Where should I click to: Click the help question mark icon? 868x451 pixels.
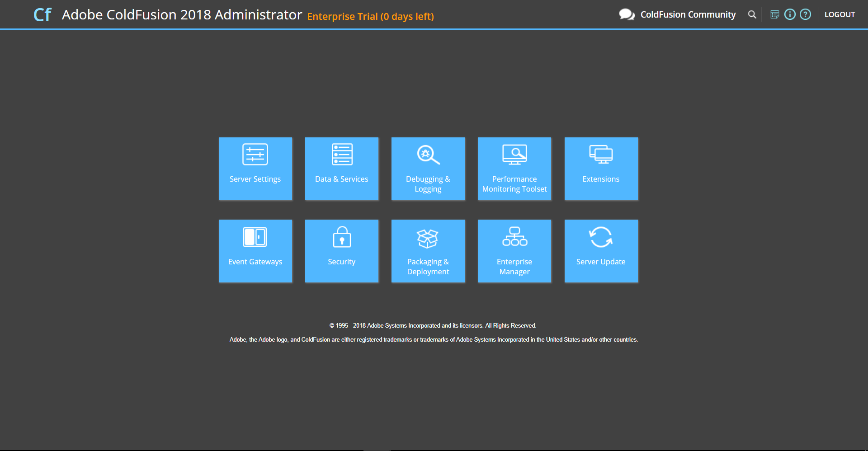pos(805,14)
